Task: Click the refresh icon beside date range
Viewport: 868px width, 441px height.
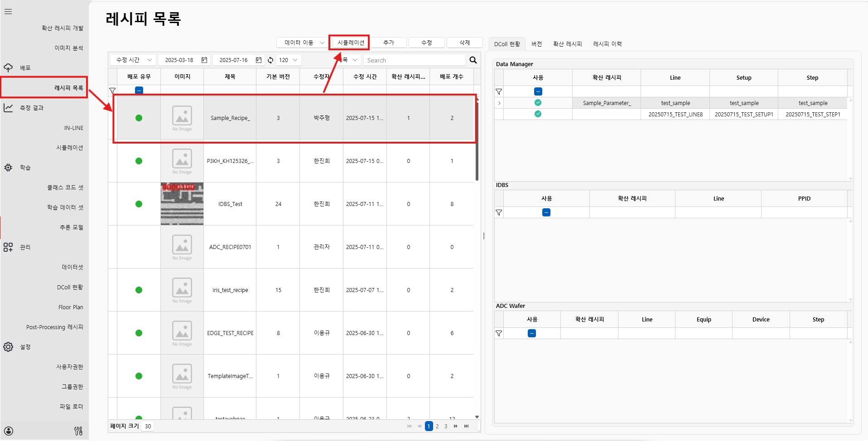Action: 270,60
